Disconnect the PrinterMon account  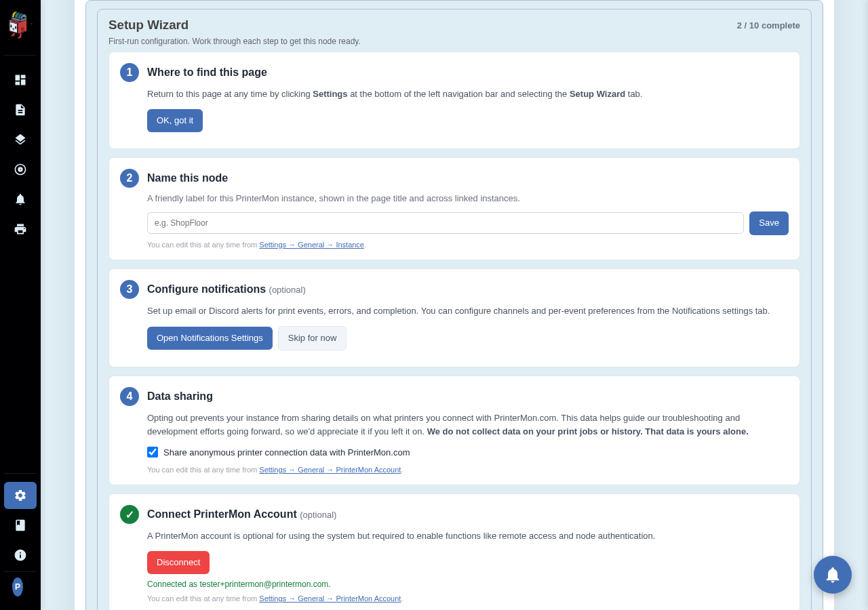[178, 563]
